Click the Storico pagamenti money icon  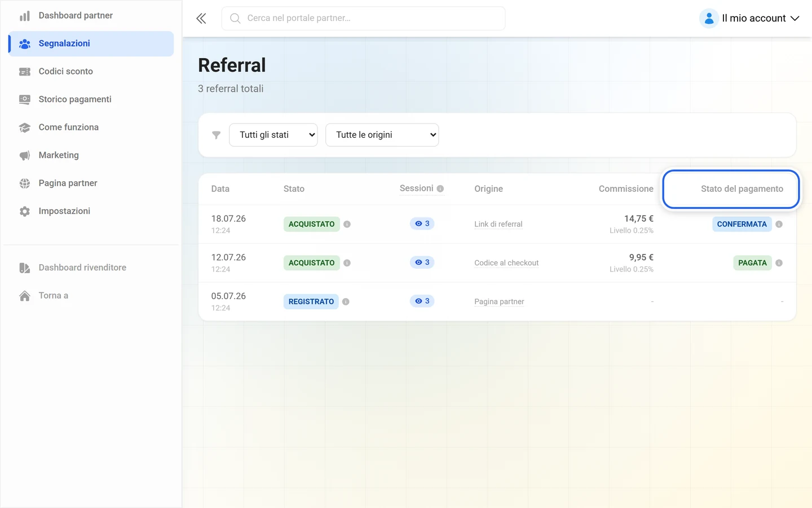pyautogui.click(x=25, y=99)
